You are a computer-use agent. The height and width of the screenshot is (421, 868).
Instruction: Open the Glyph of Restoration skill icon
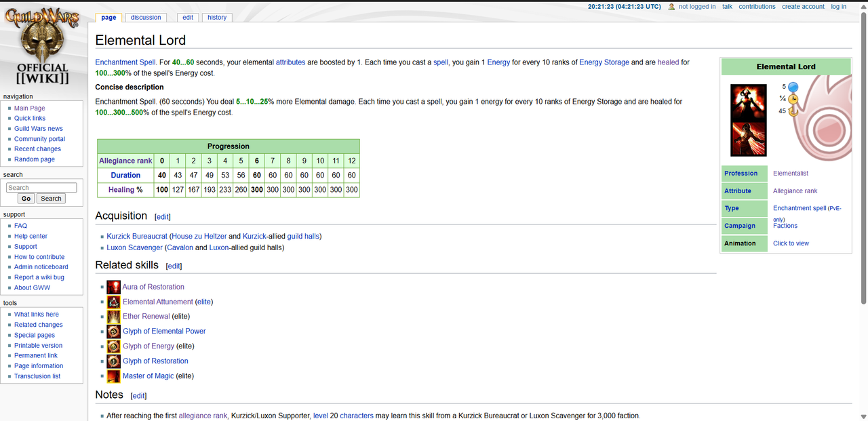pyautogui.click(x=113, y=361)
